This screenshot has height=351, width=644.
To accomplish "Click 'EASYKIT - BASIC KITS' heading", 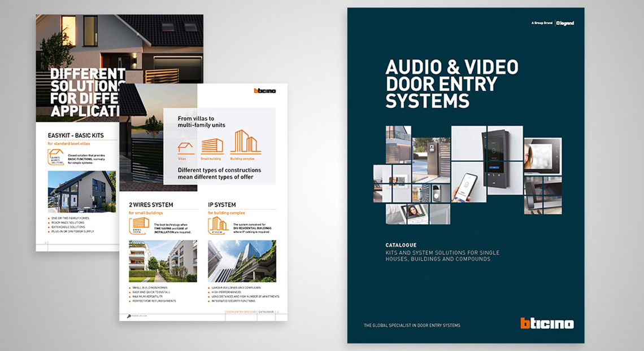I will 76,135.
